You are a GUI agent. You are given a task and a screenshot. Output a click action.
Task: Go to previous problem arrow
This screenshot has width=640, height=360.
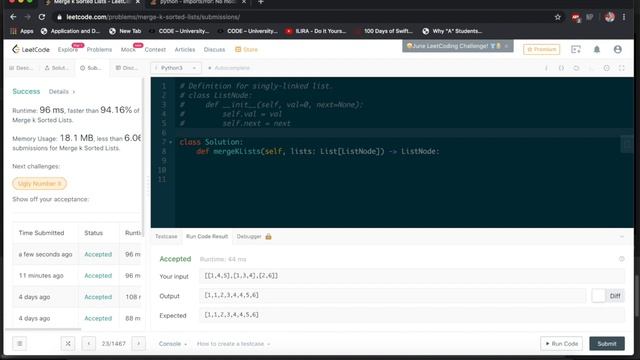click(x=89, y=344)
